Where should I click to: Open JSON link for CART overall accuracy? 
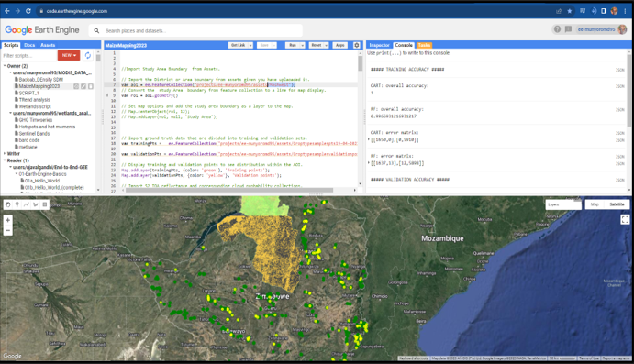pyautogui.click(x=620, y=86)
